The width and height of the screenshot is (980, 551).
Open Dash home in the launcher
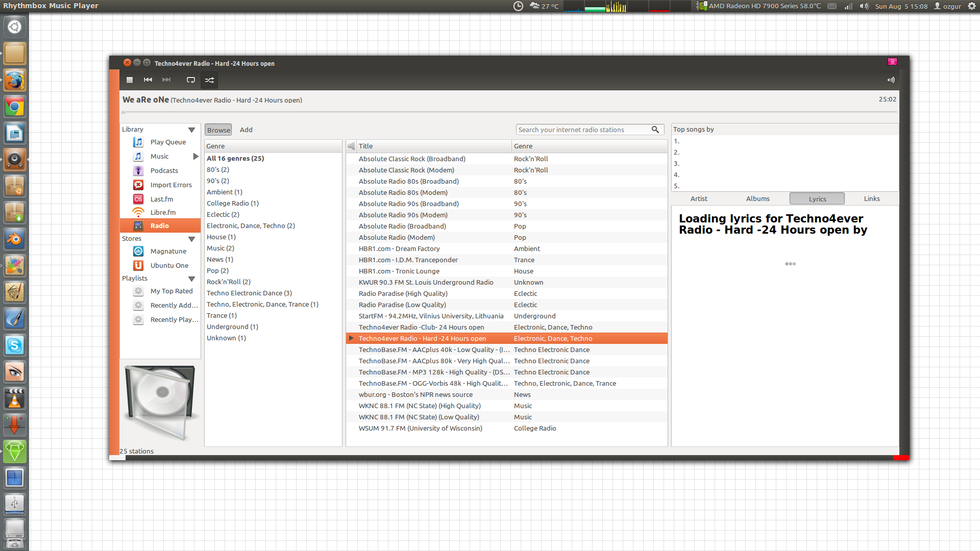(x=14, y=27)
